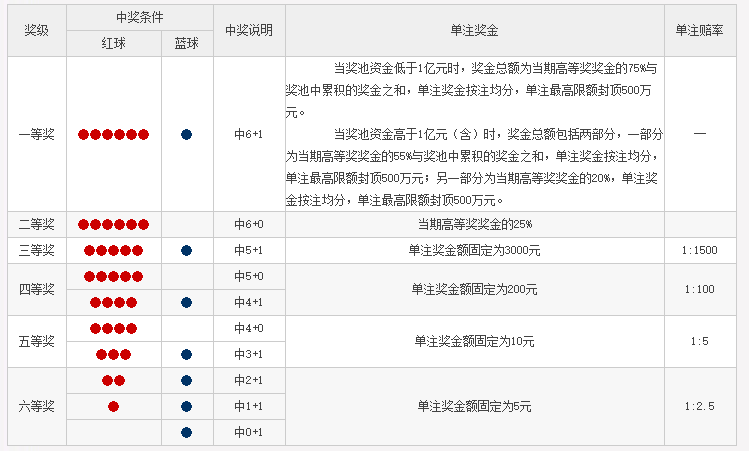The width and height of the screenshot is (749, 451).
Task: Click the red balls beside 中5+0
Action: click(x=113, y=276)
